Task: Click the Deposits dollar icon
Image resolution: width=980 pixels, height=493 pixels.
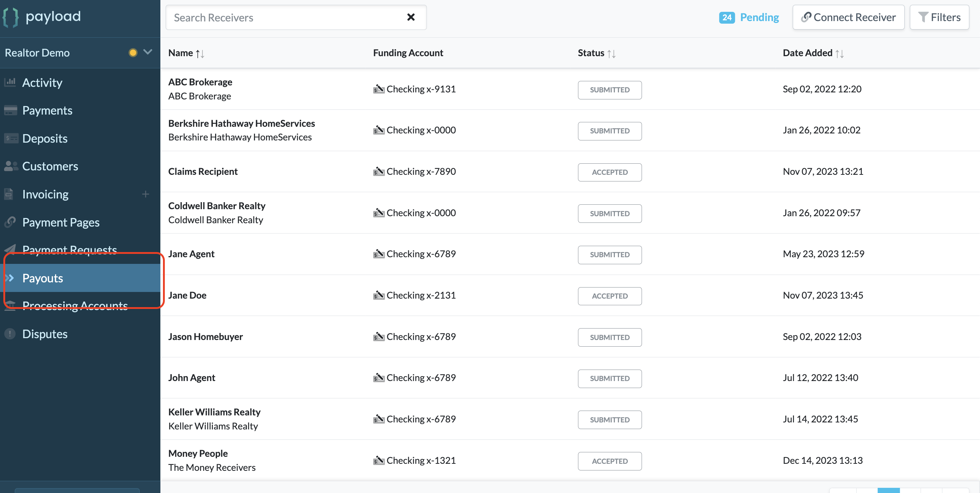Action: 10,138
